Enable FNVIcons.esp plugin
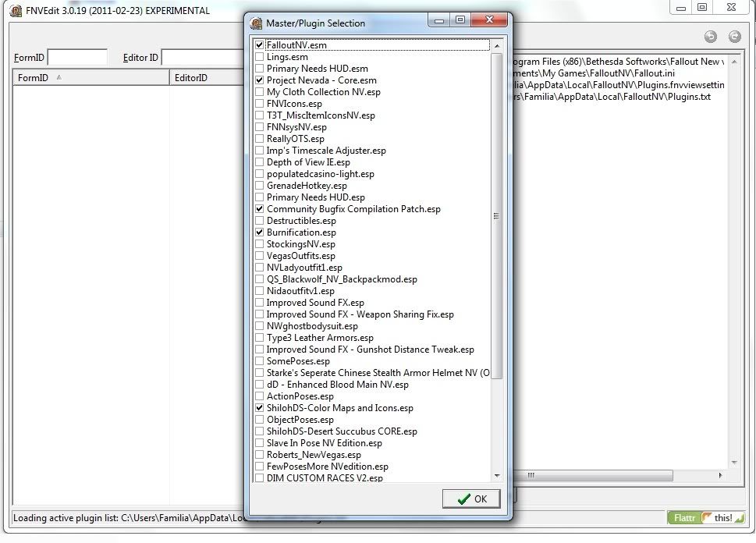 259,104
